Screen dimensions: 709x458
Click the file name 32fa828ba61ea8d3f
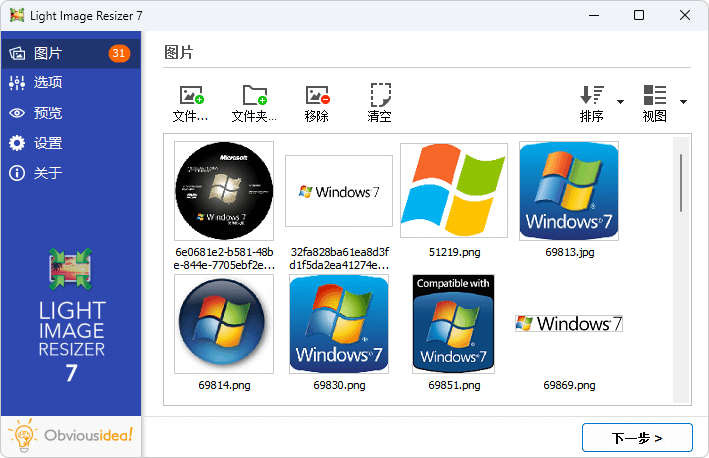[x=339, y=258]
